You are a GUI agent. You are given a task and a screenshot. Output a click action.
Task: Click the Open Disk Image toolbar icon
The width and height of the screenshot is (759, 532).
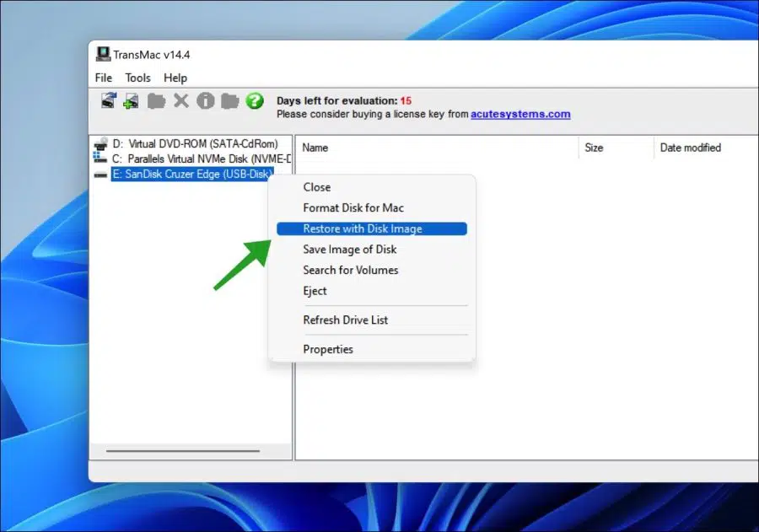pyautogui.click(x=109, y=100)
